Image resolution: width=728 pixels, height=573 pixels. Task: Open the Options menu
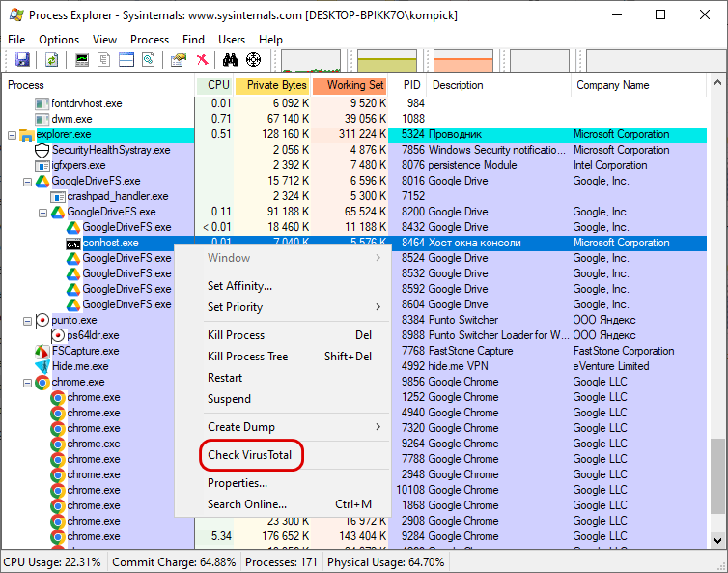59,40
